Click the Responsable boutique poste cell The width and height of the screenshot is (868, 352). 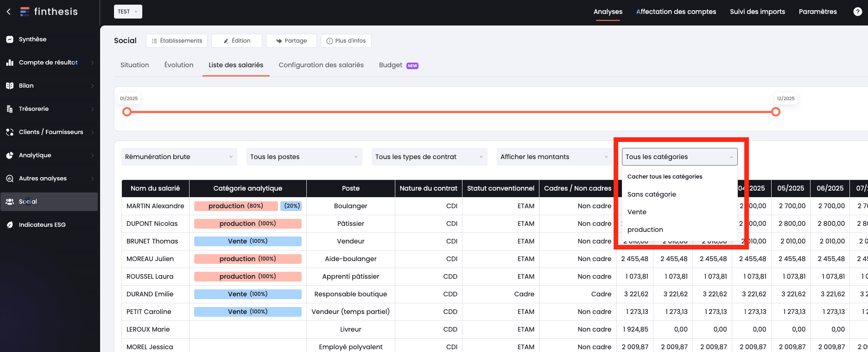(x=351, y=294)
